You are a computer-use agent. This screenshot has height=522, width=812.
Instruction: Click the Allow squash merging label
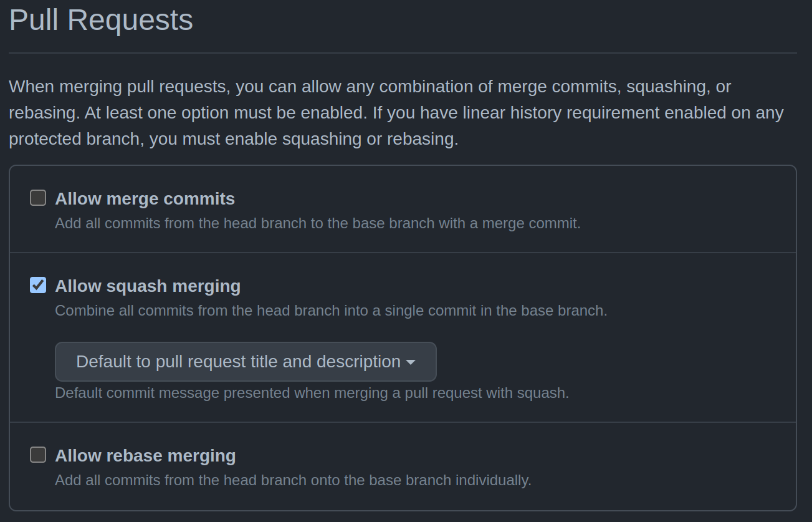[x=148, y=286]
